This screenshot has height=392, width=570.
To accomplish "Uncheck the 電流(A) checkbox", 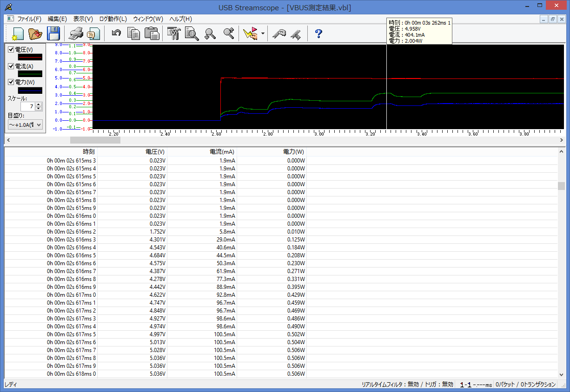I will pyautogui.click(x=11, y=66).
